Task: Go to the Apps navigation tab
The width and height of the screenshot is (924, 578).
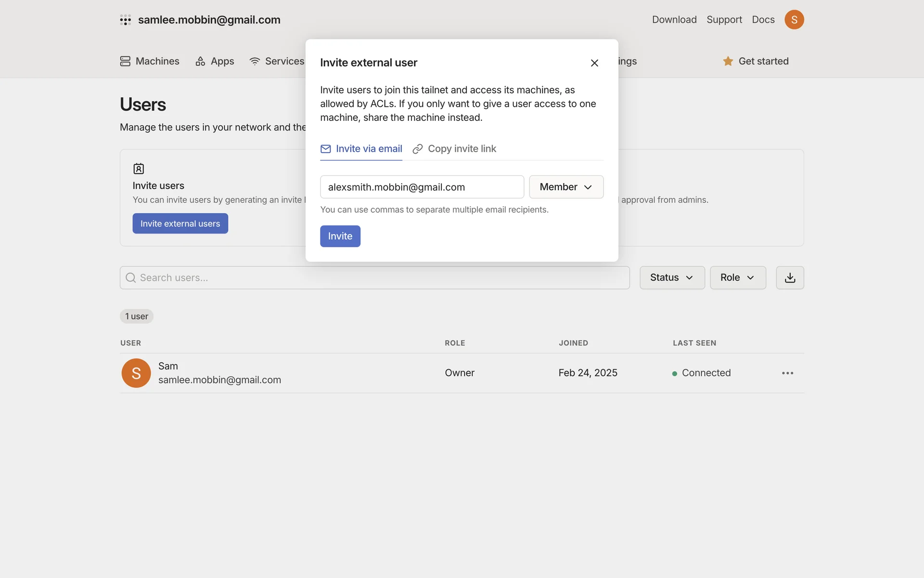Action: [x=215, y=61]
